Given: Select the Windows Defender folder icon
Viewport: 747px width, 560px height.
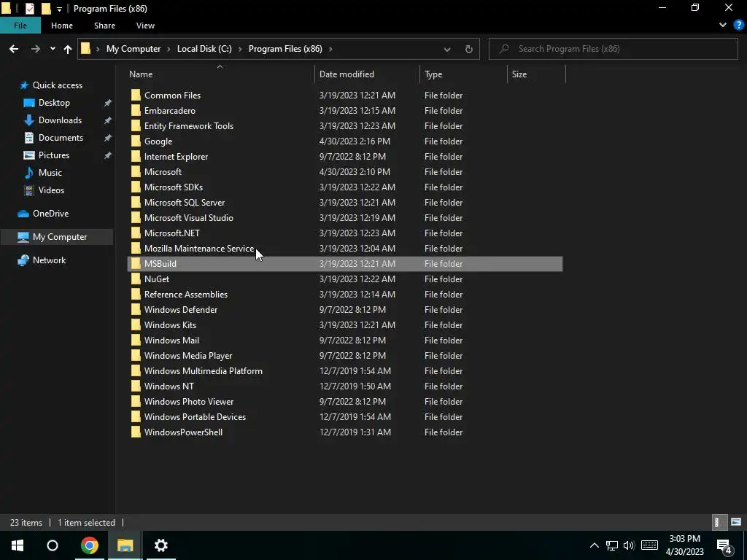Looking at the screenshot, I should (136, 309).
